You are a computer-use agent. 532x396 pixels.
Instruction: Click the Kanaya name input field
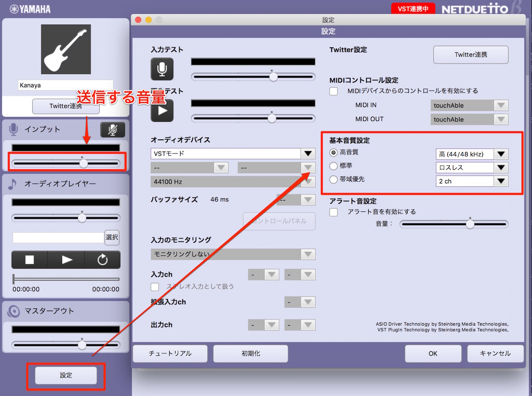66,85
